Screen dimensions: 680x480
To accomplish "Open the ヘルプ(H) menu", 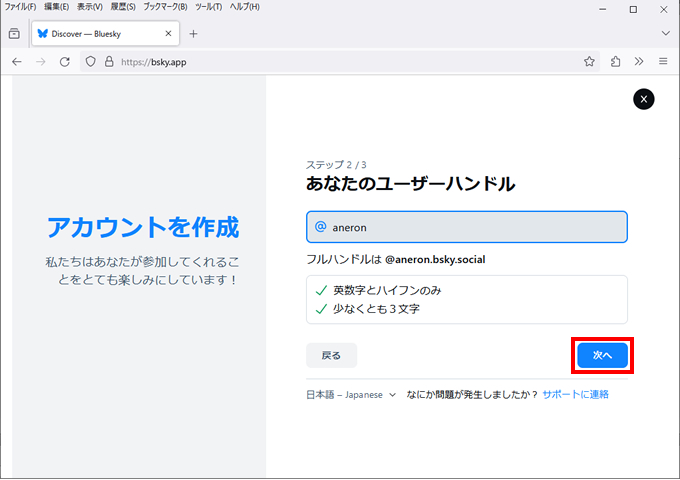I will (x=245, y=7).
